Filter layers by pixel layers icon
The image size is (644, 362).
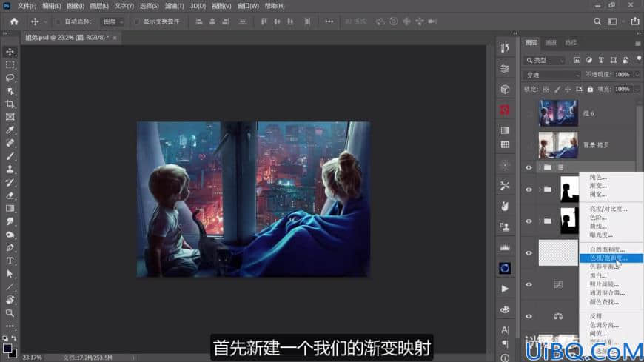(x=577, y=60)
